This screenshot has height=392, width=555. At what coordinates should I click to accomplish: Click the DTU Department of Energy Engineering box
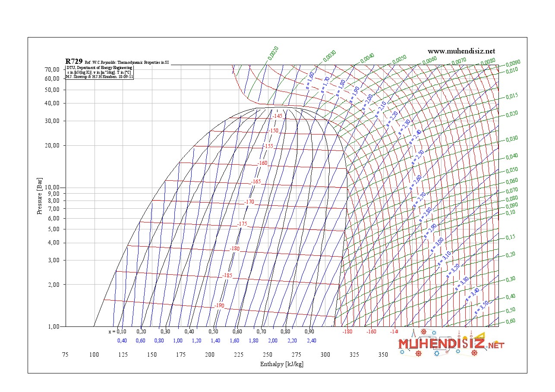coord(100,72)
